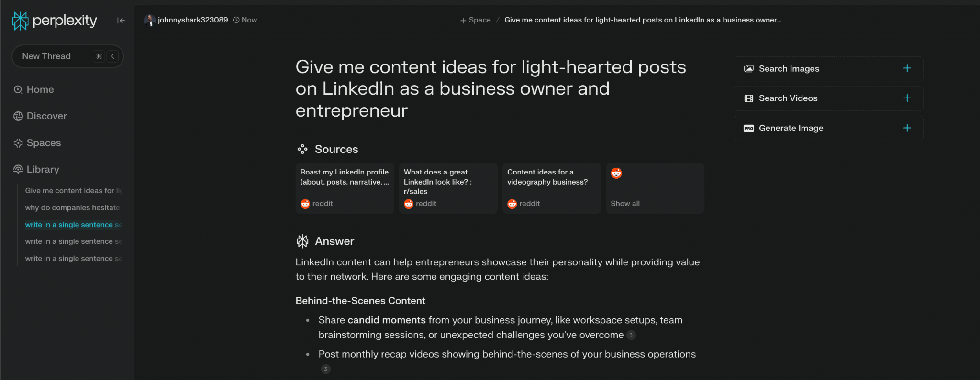Click the Discover globe icon
Image resolution: width=980 pixels, height=380 pixels.
18,116
